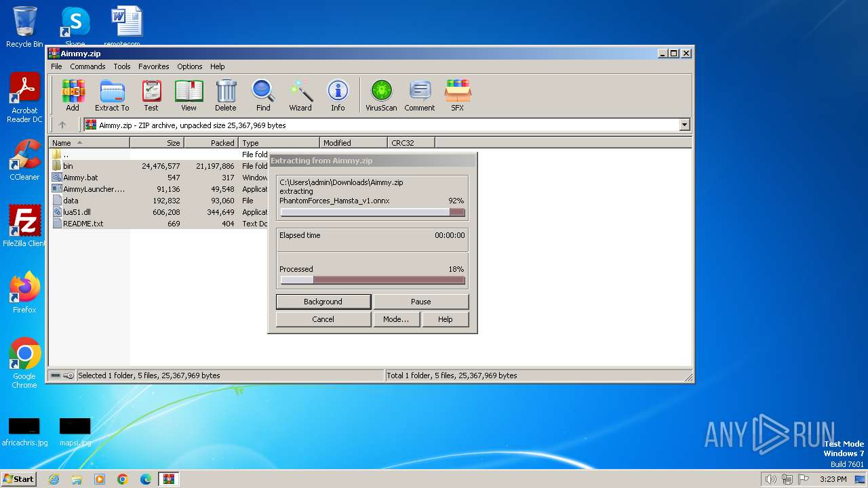Select the lua51.dll file
This screenshot has height=488, width=868.
[159, 212]
